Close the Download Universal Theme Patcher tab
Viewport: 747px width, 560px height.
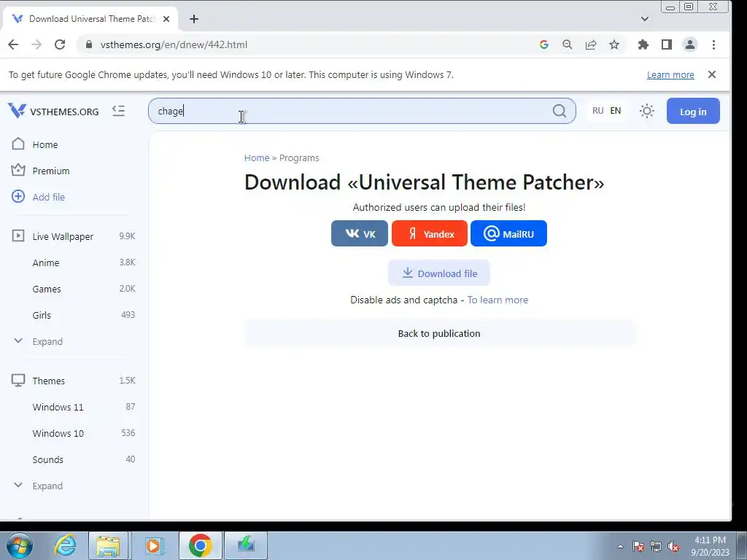pyautogui.click(x=166, y=19)
